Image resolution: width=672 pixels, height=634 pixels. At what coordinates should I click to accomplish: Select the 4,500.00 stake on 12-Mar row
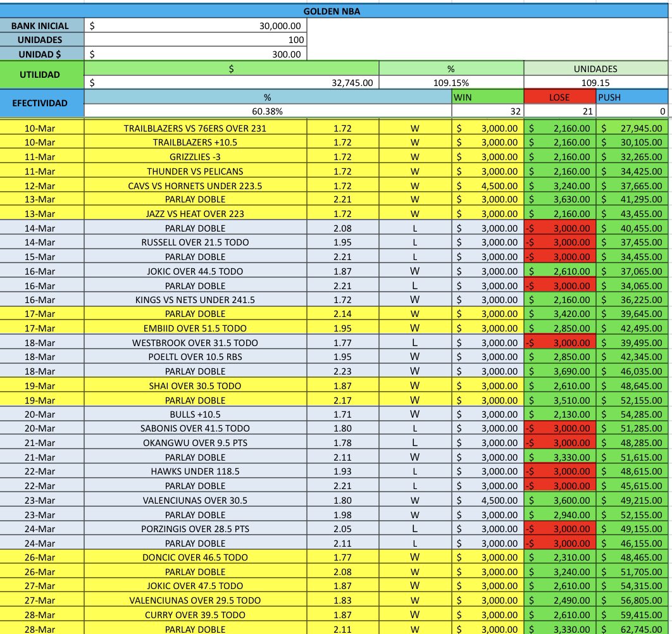(487, 186)
